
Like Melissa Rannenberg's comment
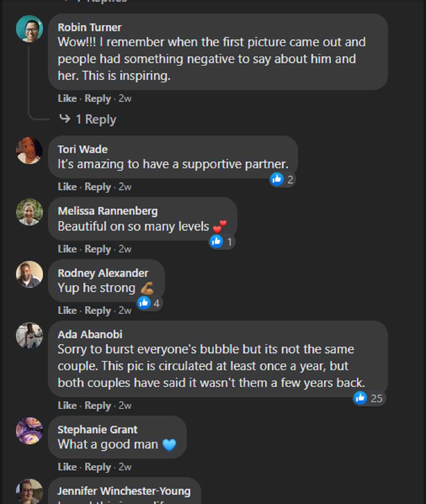click(x=67, y=249)
